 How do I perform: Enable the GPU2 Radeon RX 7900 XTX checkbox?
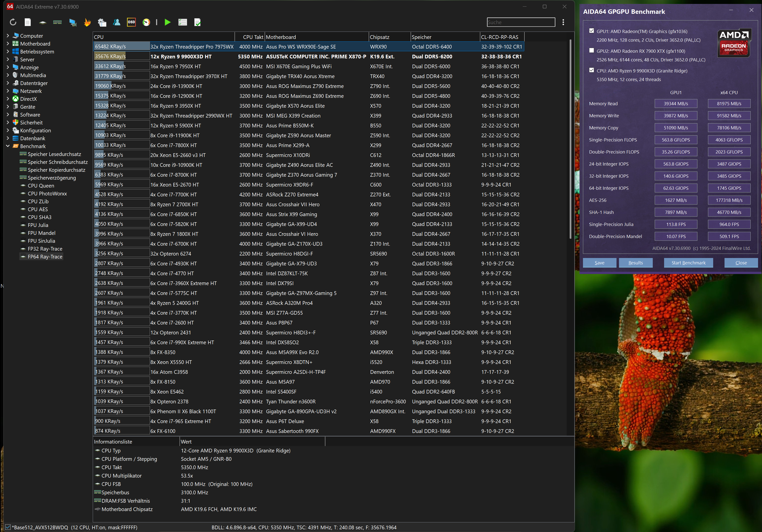pyautogui.click(x=591, y=51)
